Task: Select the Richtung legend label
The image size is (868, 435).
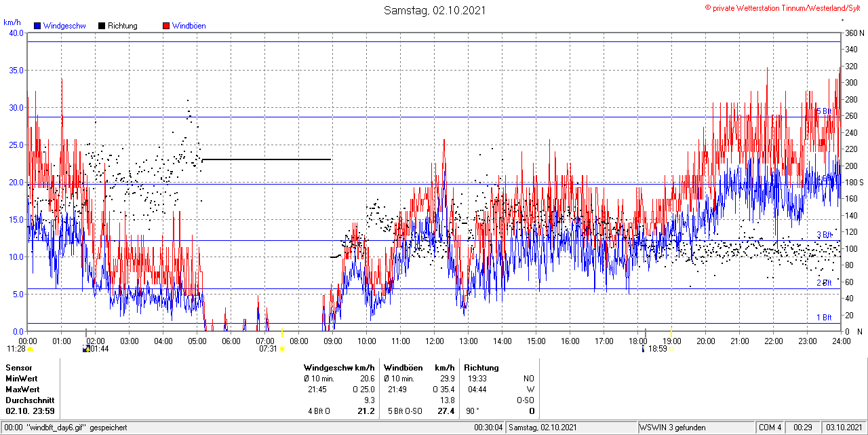Action: pos(123,26)
